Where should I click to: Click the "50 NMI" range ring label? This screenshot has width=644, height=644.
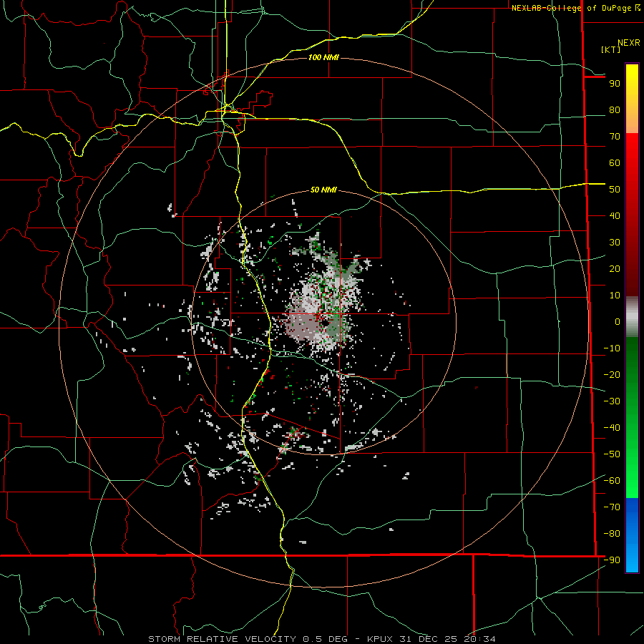pyautogui.click(x=323, y=190)
